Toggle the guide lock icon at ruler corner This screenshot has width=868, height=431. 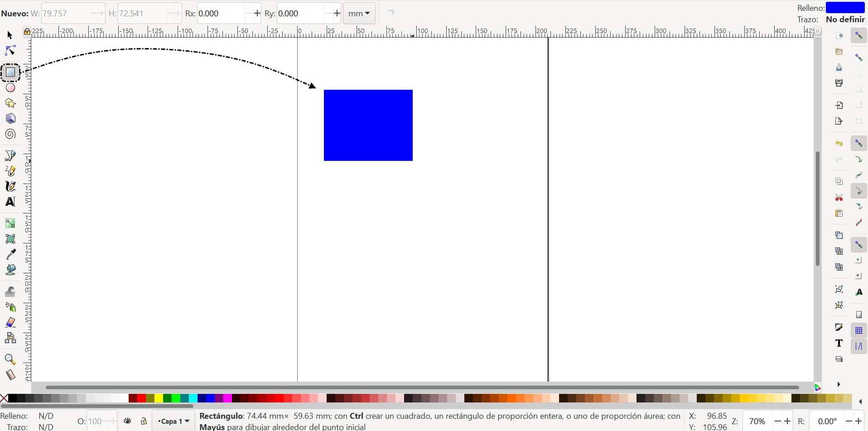click(27, 31)
